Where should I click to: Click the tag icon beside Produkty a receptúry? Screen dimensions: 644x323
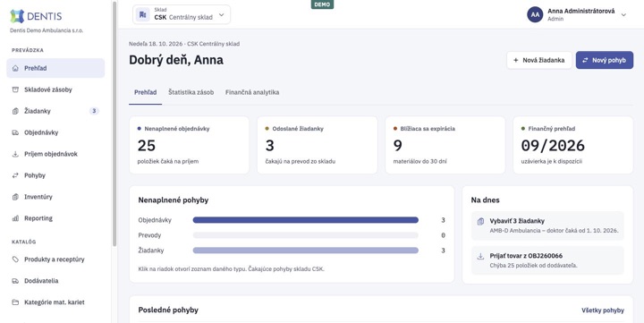click(15, 259)
